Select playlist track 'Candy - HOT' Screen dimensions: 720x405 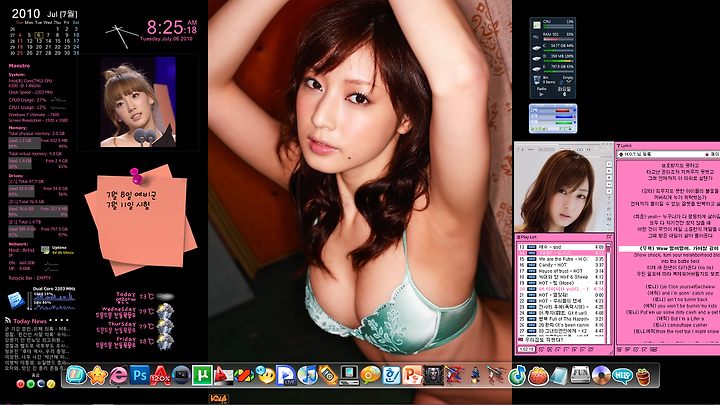[x=561, y=265]
